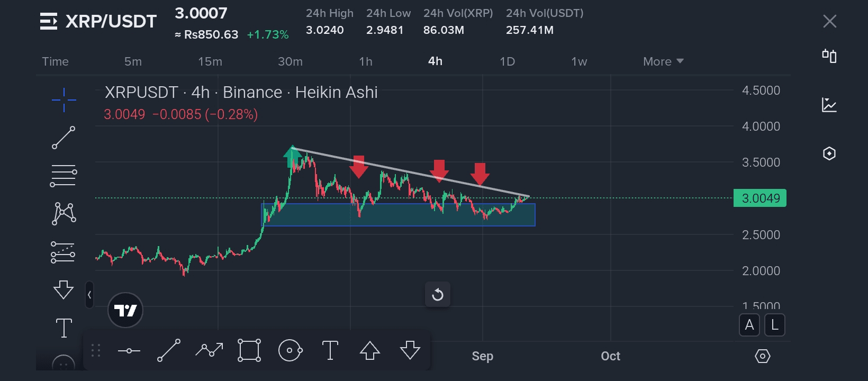Close the chart view with X
Viewport: 868px width, 381px height.
[x=829, y=21]
